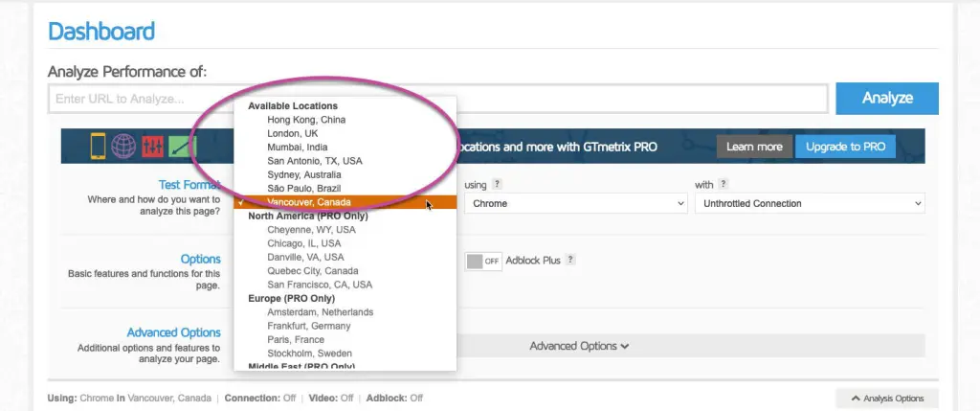Click Upgrade to PRO button

click(x=845, y=147)
